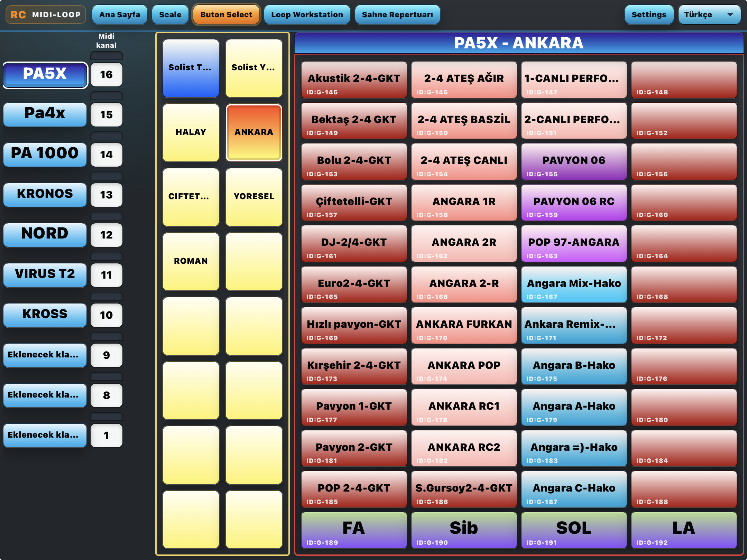Image resolution: width=747 pixels, height=560 pixels.
Task: Select the VIRUS T2 keyboard
Action: click(x=45, y=274)
